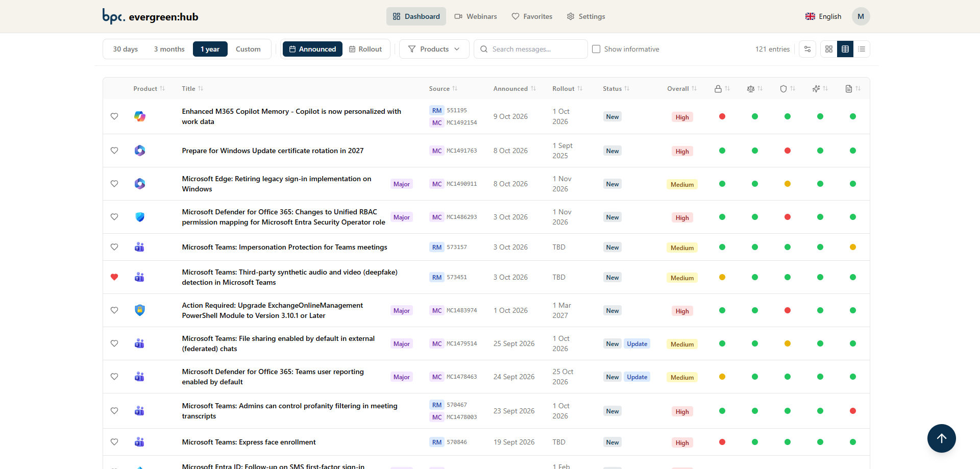Click the Exchange lock-shield icon for PowerShell Module row
The height and width of the screenshot is (469, 980).
click(x=140, y=310)
